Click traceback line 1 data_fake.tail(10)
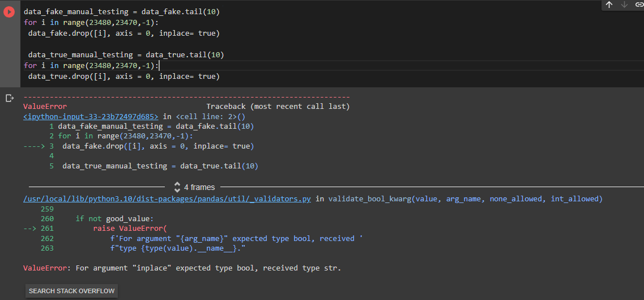The height and width of the screenshot is (300, 644). (156, 126)
